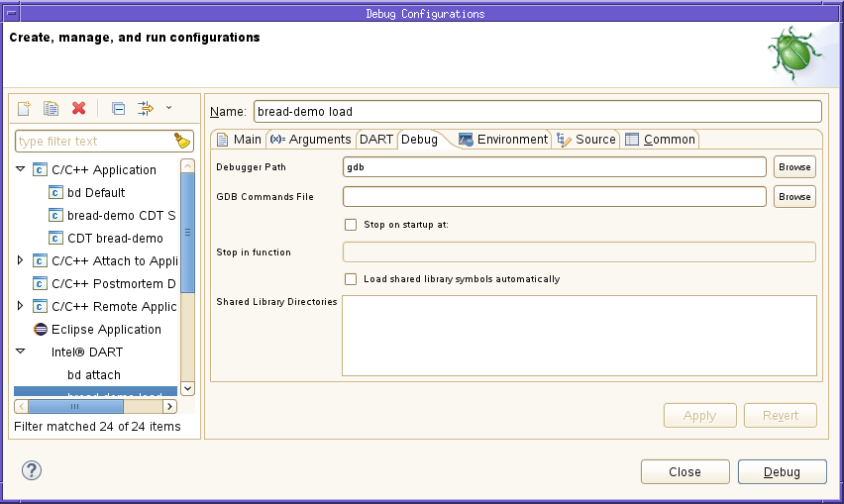Image resolution: width=844 pixels, height=504 pixels.
Task: Select bread-demo CDT S configuration
Action: (122, 215)
